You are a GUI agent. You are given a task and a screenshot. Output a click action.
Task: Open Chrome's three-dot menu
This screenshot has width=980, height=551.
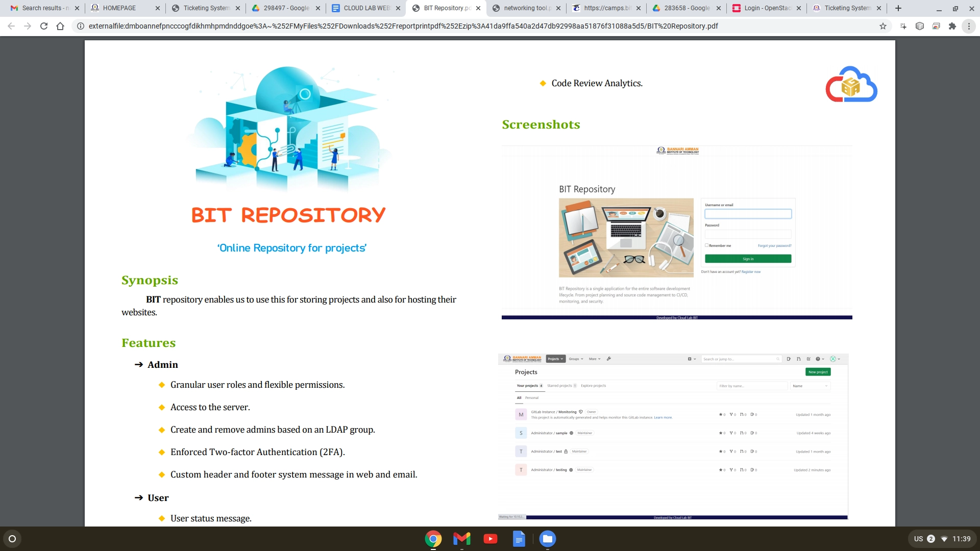[969, 26]
